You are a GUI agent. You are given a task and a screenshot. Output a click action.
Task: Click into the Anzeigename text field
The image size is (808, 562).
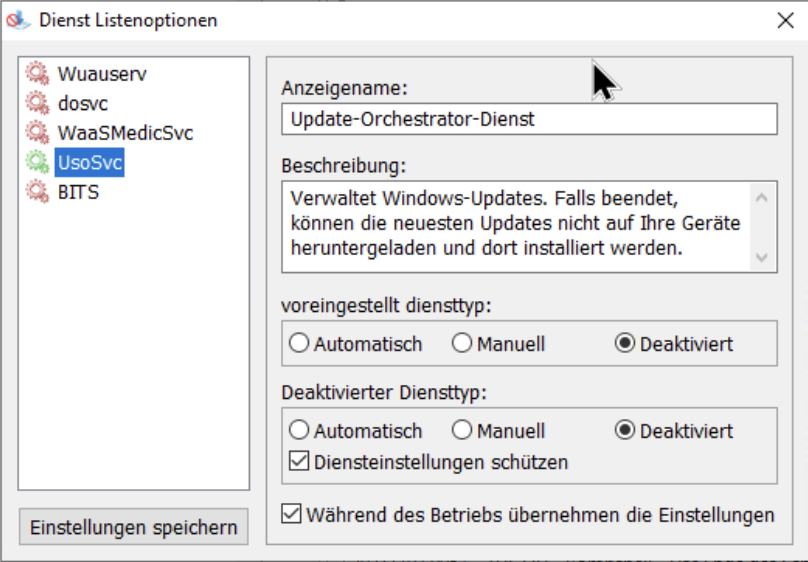tap(528, 120)
